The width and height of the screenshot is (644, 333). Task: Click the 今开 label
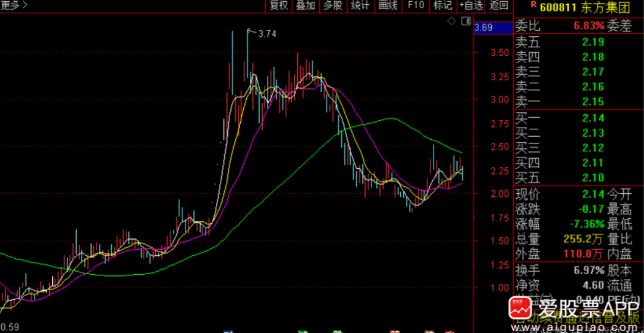click(619, 194)
